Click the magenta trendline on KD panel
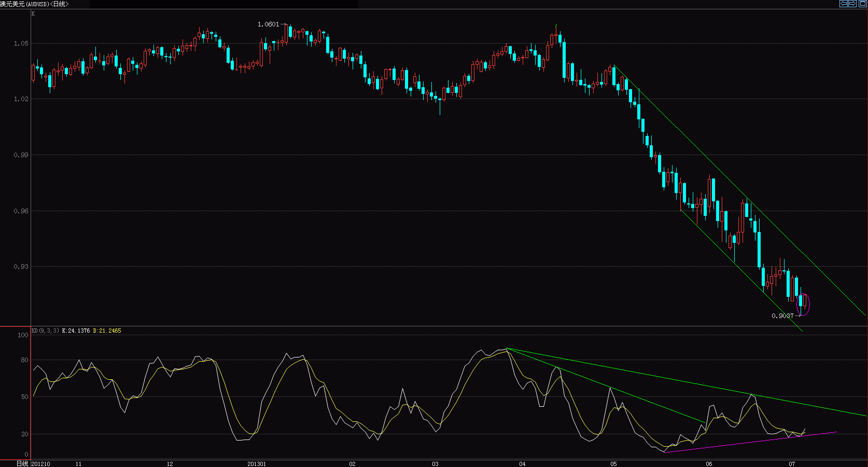 [750, 442]
